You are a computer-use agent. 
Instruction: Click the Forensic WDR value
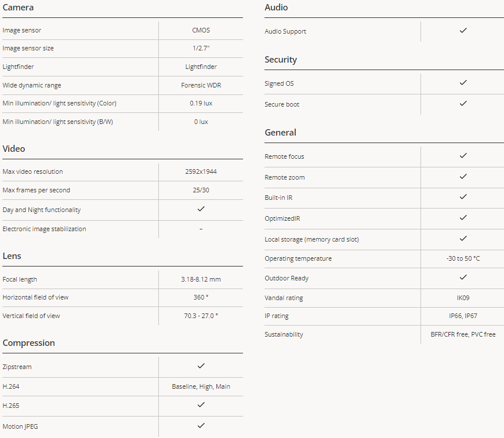coord(201,85)
